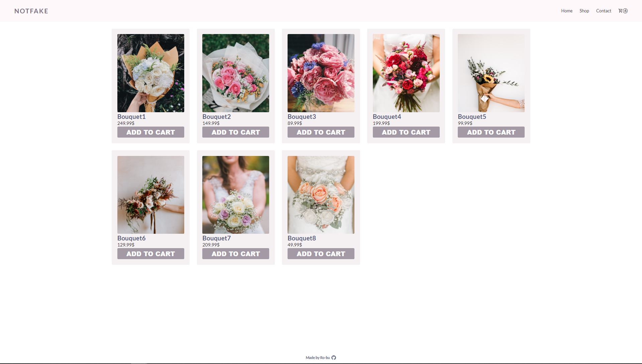
Task: Add Bouquet8 to cart
Action: coord(321,254)
